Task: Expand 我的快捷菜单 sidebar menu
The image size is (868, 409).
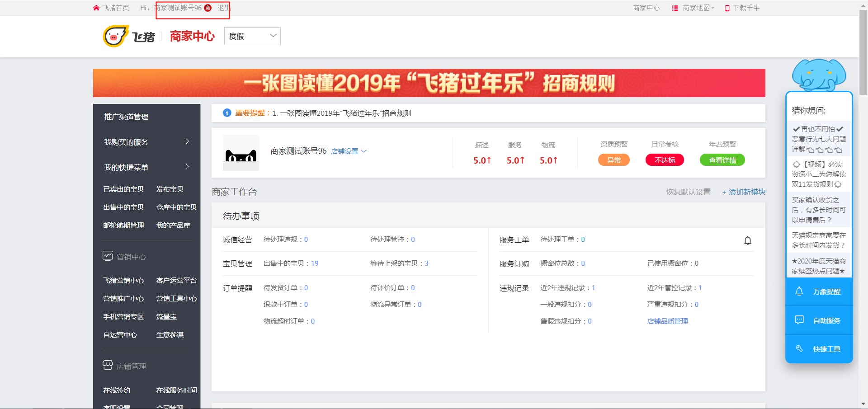Action: point(146,167)
